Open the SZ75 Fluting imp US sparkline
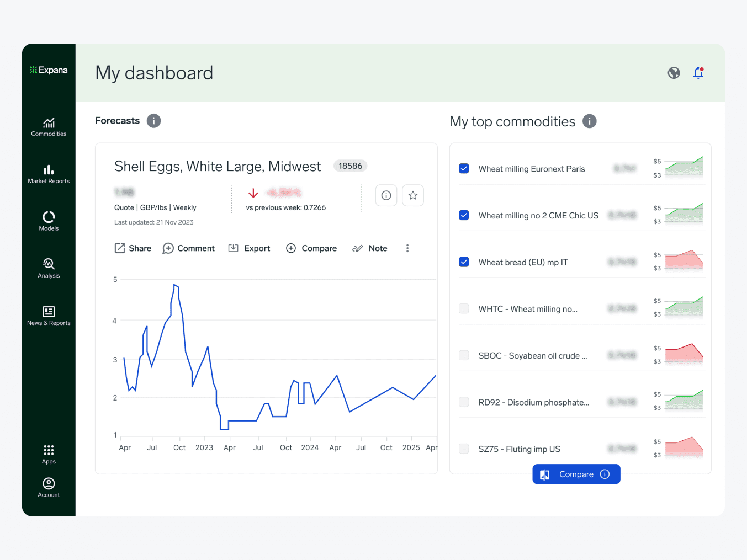 (x=684, y=448)
